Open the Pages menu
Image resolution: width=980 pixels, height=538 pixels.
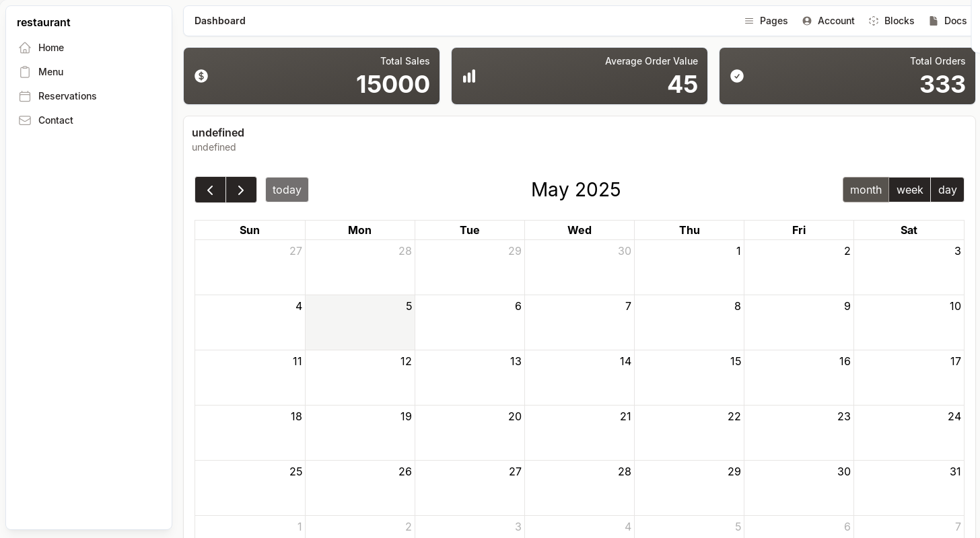[x=766, y=21]
